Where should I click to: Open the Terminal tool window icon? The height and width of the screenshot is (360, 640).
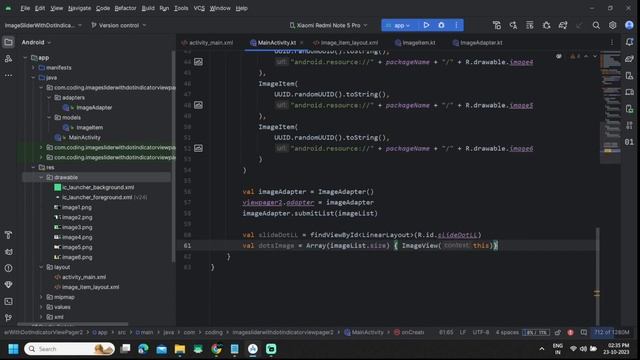pyautogui.click(x=8, y=301)
